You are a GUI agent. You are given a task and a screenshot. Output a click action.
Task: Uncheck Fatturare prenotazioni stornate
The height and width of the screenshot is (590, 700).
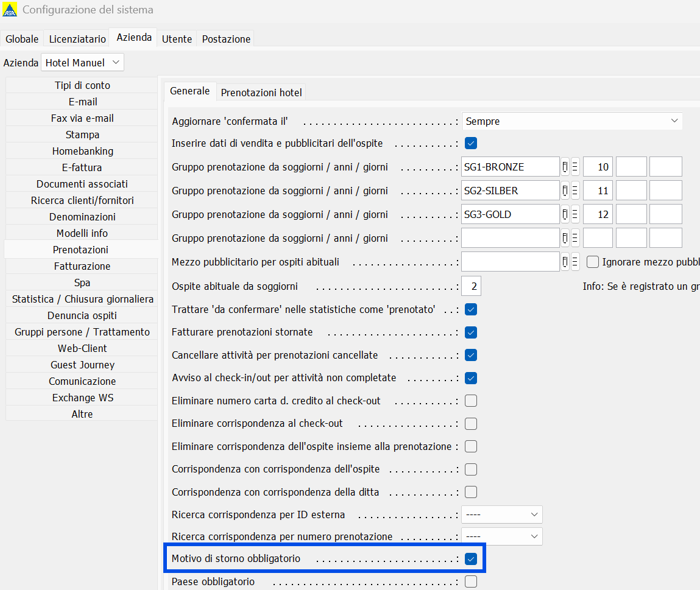470,332
